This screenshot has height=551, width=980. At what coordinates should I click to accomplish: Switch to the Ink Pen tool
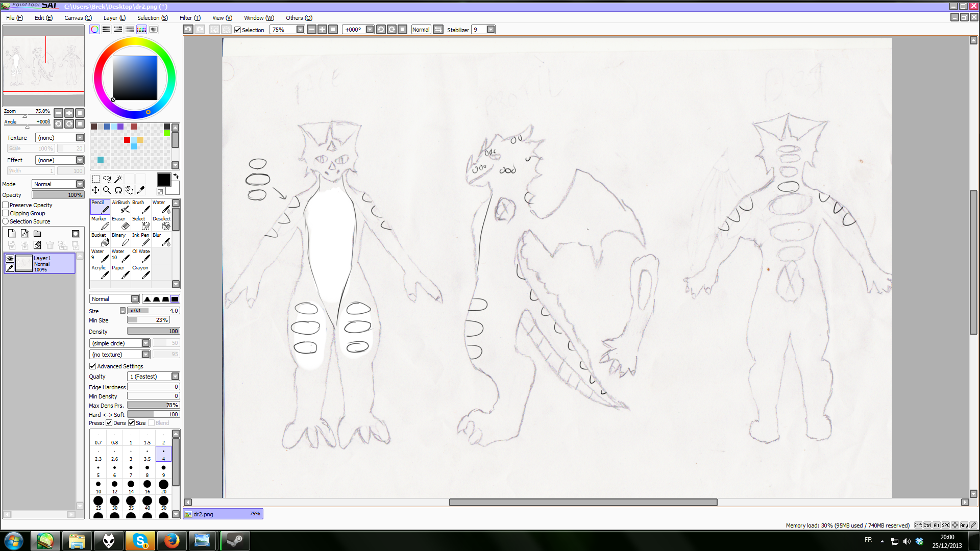coord(141,239)
